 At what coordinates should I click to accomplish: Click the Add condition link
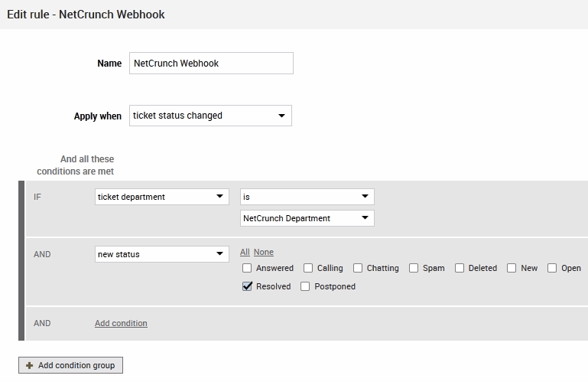(121, 323)
